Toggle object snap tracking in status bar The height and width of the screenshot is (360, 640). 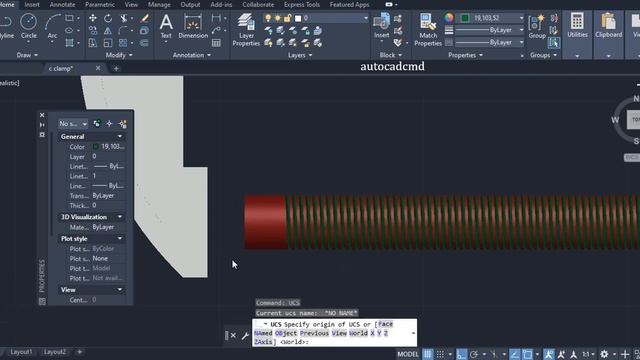(515, 354)
